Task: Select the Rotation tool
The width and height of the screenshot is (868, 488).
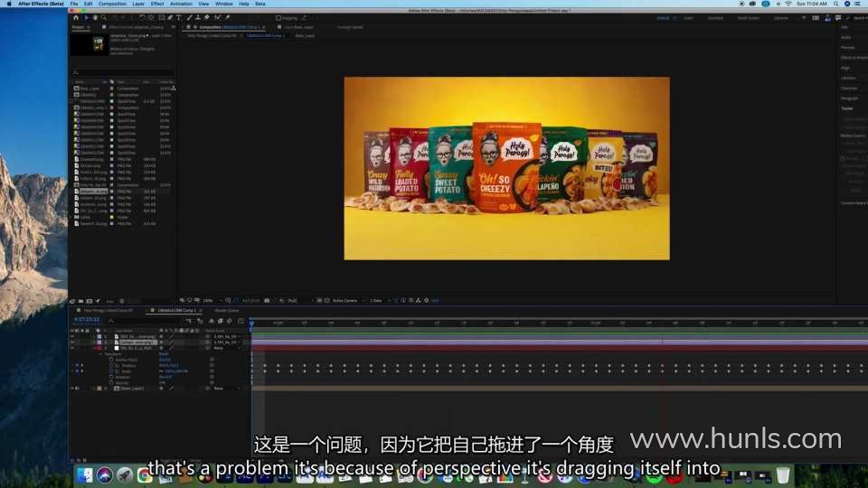Action: 142,18
